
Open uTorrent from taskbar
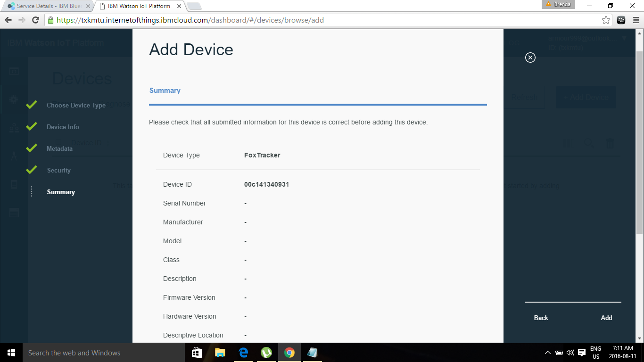266,353
